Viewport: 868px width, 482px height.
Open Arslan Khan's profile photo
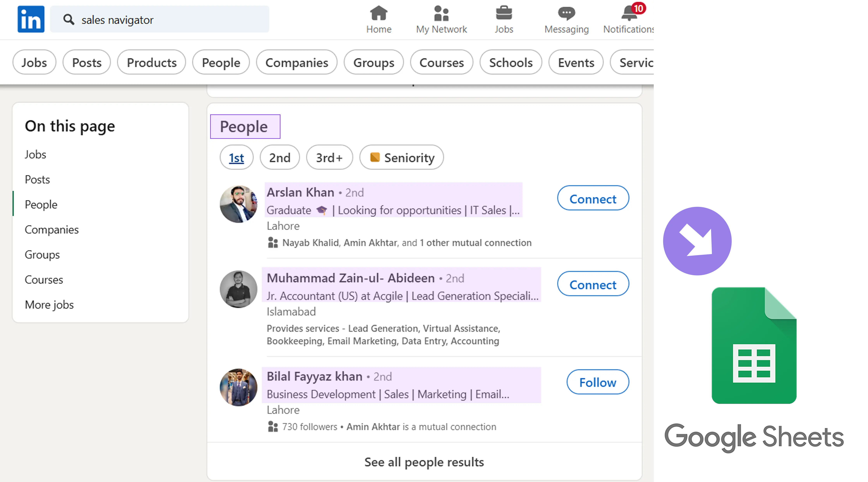(239, 204)
